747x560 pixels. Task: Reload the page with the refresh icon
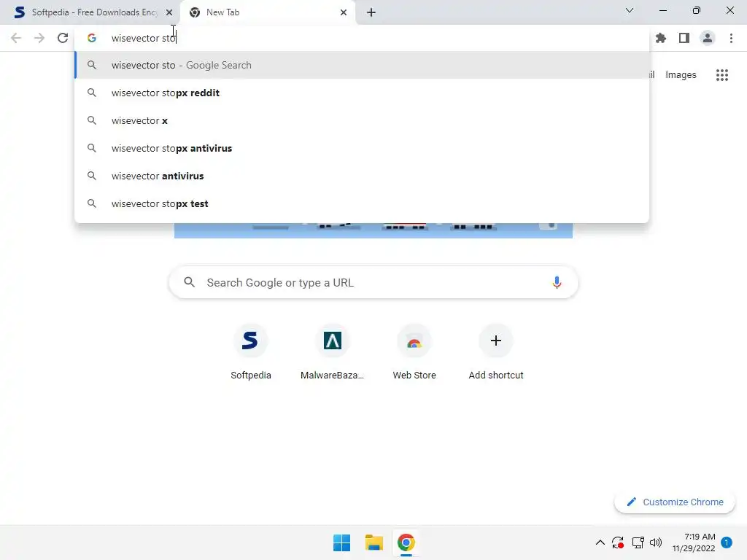pos(63,38)
